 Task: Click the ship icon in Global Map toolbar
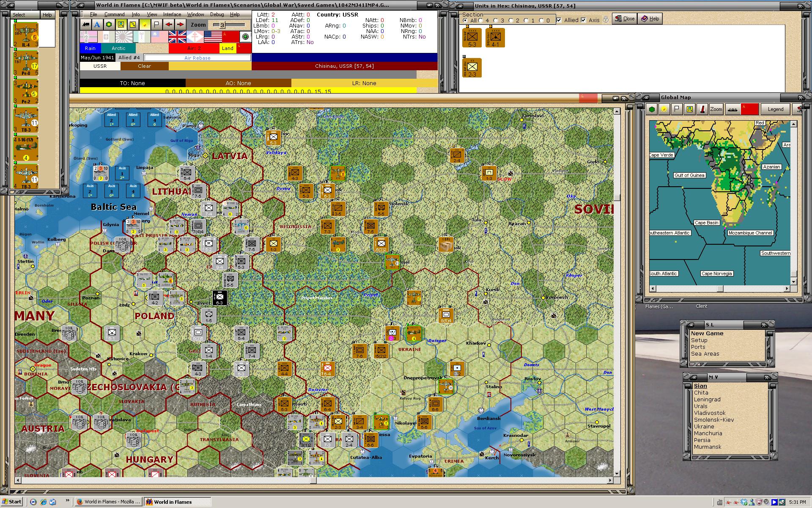(x=732, y=109)
